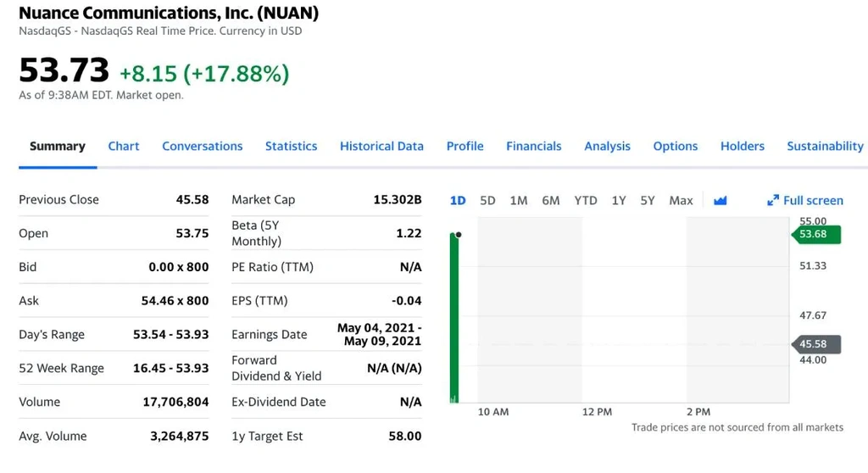868x473 pixels.
Task: Open the Options tab
Action: coord(676,146)
